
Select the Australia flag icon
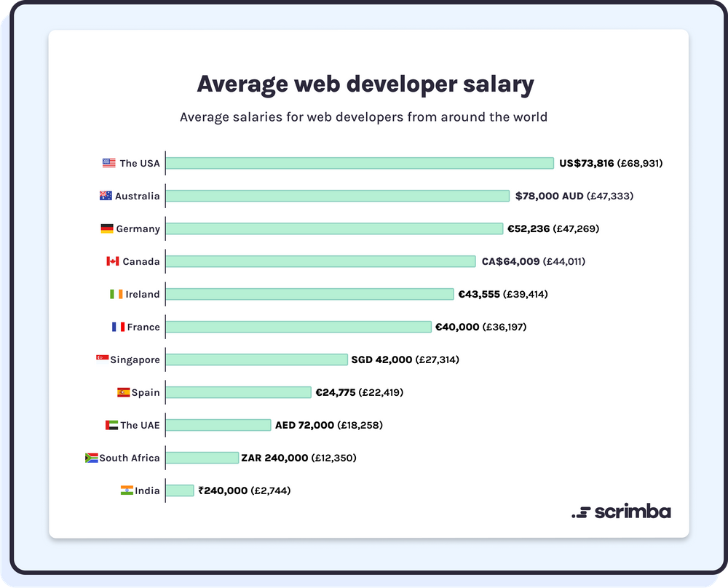coord(104,196)
